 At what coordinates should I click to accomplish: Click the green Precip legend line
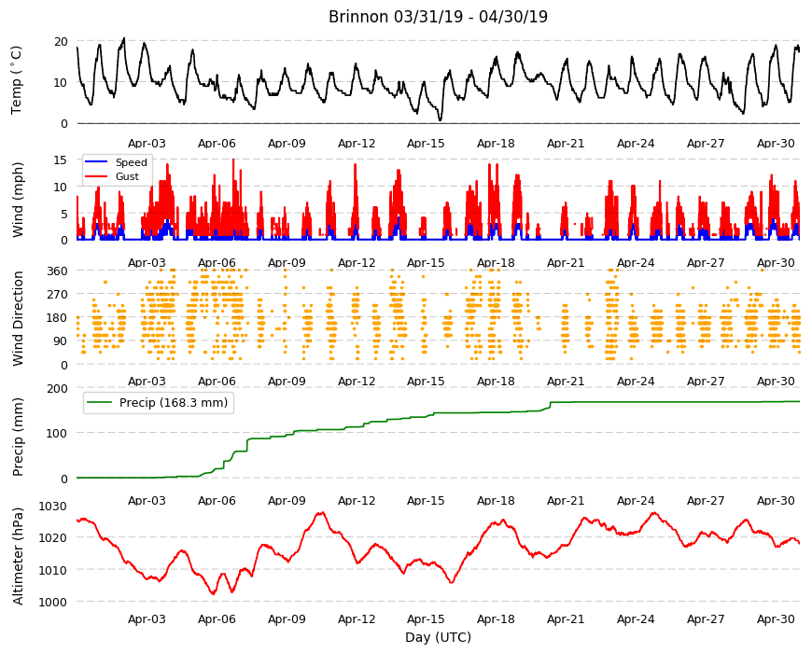click(x=100, y=403)
